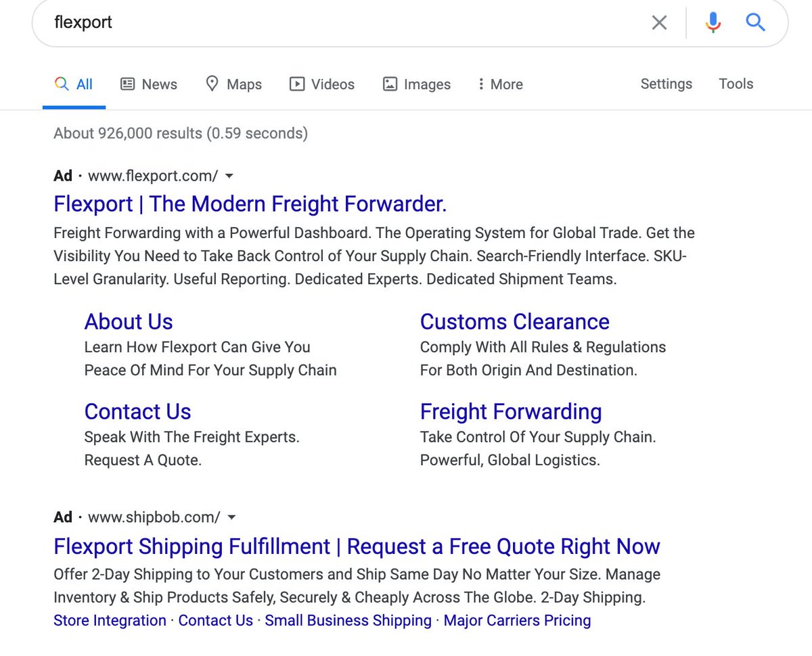The height and width of the screenshot is (656, 812).
Task: Open the Major Carriers Pricing link
Action: click(518, 620)
